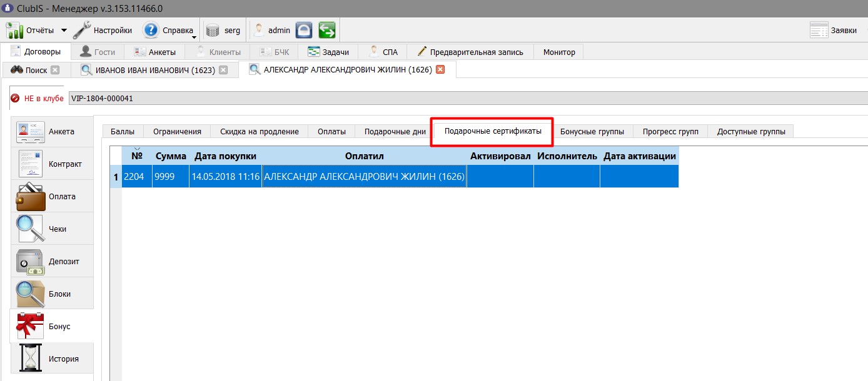Select certificate number 2204 cell
The height and width of the screenshot is (381, 868).
pos(137,177)
